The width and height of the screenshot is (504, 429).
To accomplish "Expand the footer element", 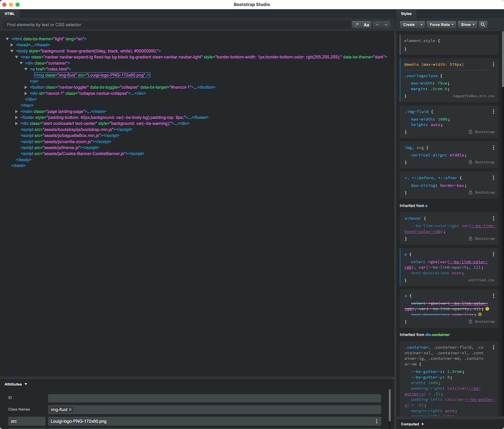I will [16, 118].
